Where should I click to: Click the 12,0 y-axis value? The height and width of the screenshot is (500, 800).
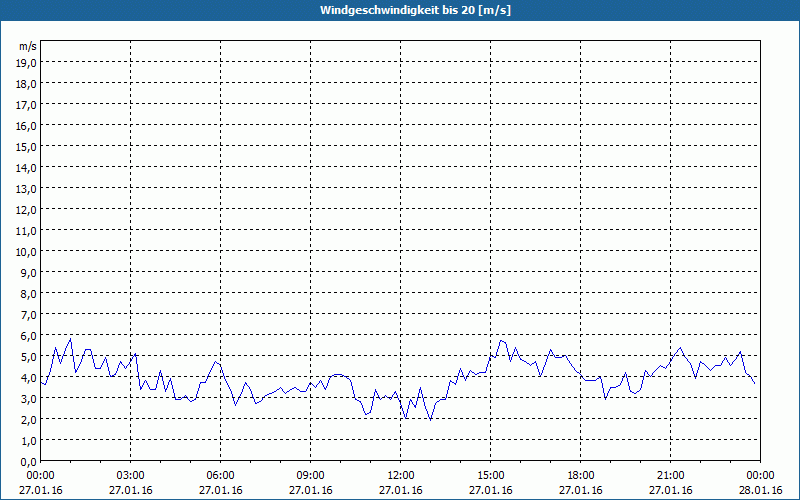pyautogui.click(x=26, y=209)
